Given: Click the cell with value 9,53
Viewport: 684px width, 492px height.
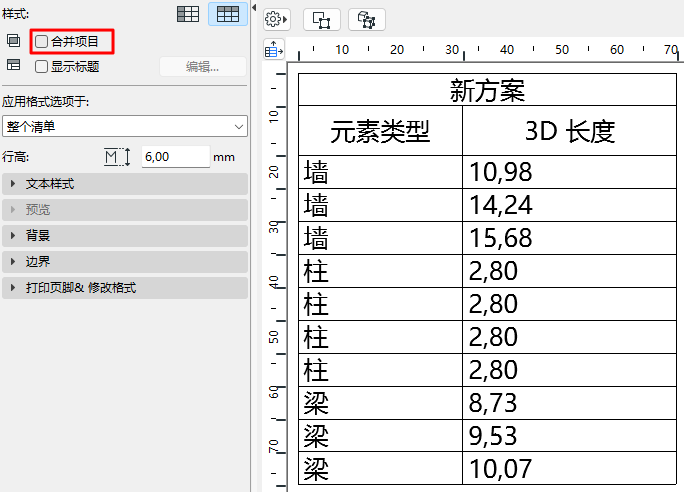Looking at the screenshot, I should tap(570, 436).
